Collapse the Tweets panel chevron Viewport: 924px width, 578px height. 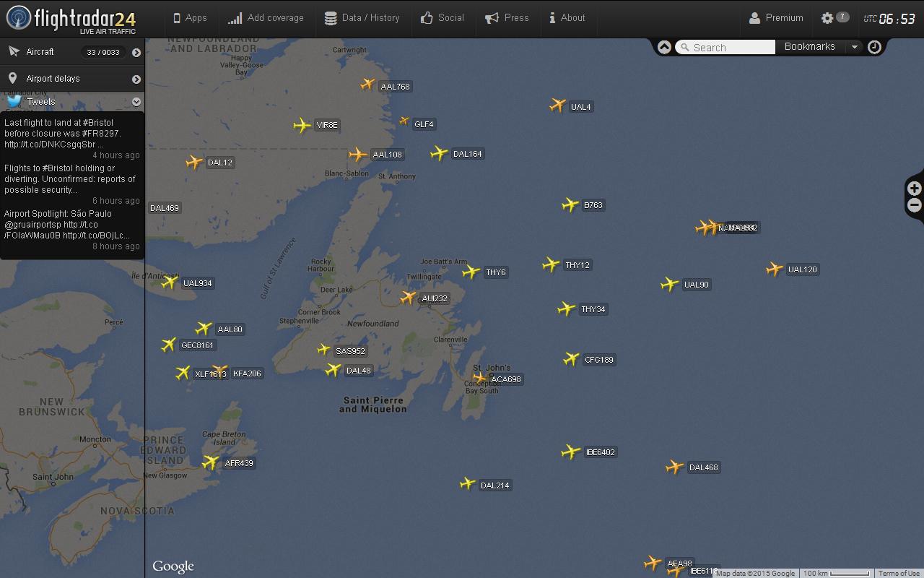coord(136,102)
